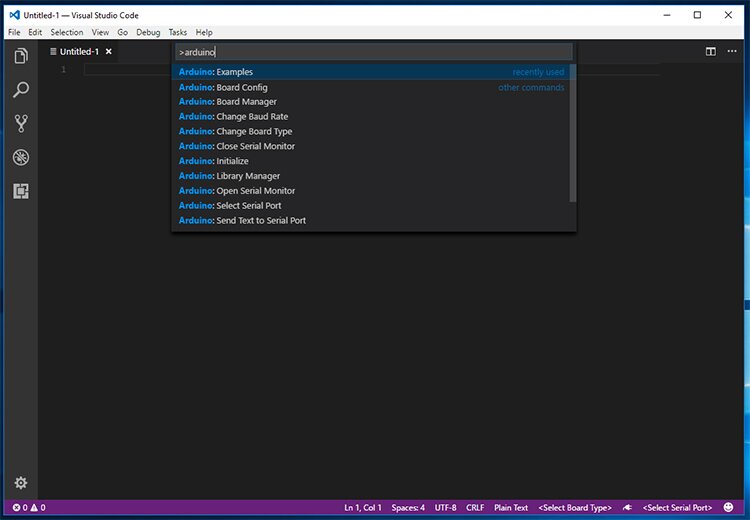Change indentation via Spaces: 4
The height and width of the screenshot is (520, 750).
click(408, 508)
